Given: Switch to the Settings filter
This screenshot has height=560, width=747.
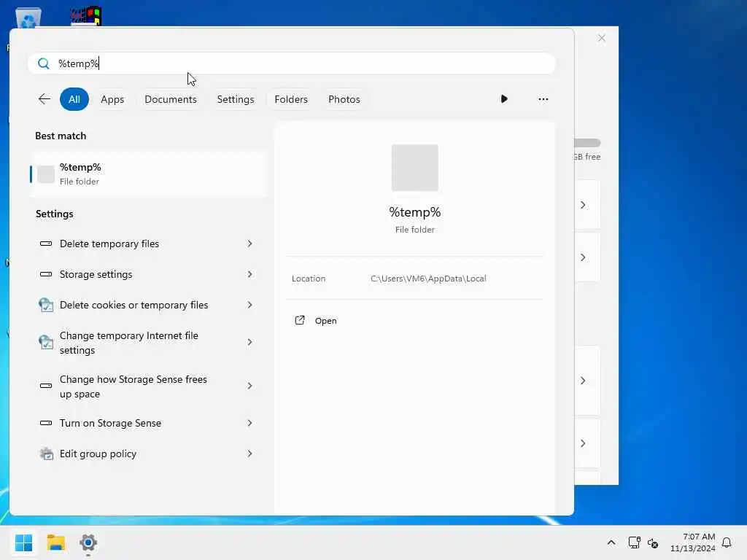Looking at the screenshot, I should (236, 99).
